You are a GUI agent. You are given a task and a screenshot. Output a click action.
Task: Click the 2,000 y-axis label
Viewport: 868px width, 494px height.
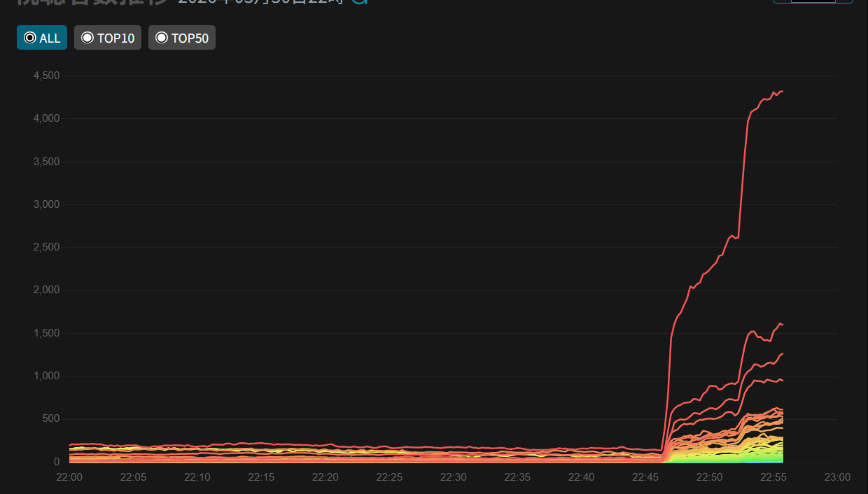point(47,290)
